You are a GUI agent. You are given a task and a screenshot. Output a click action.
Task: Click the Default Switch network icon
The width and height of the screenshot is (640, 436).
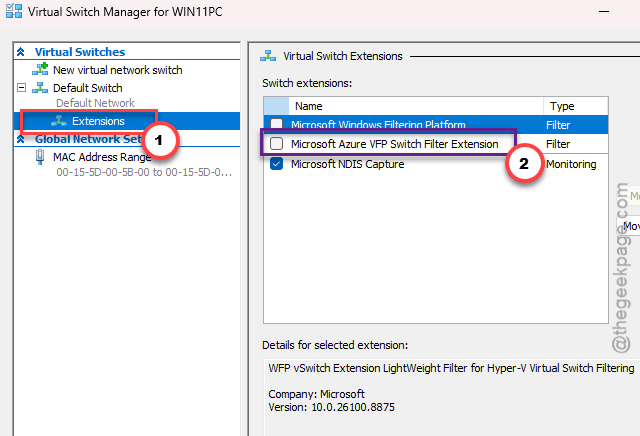40,88
